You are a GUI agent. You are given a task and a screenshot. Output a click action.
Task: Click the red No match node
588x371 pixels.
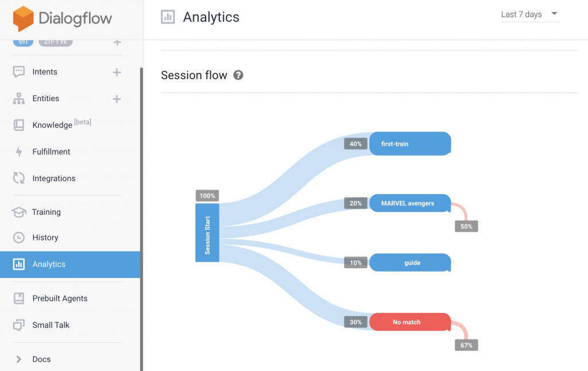click(x=409, y=322)
